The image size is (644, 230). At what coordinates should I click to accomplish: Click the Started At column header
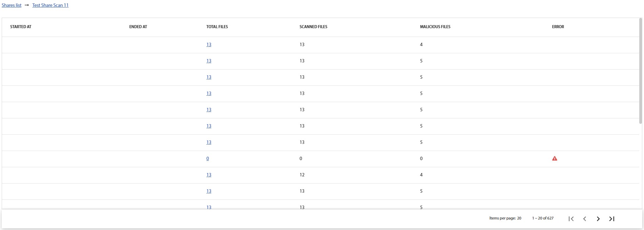[21, 27]
